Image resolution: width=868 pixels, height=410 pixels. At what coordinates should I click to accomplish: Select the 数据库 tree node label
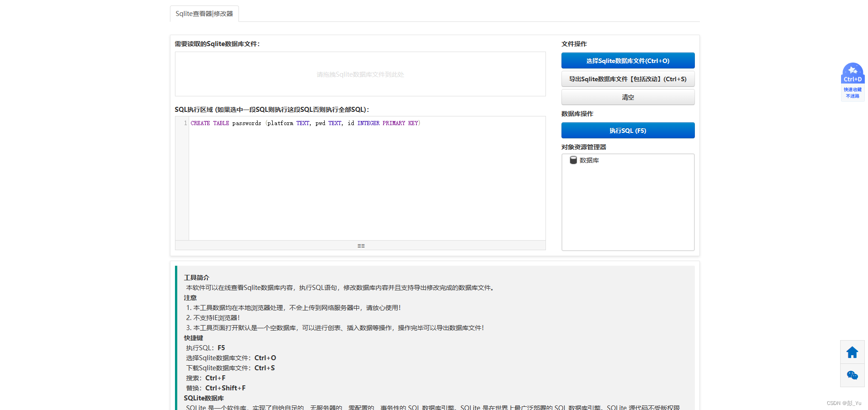589,160
